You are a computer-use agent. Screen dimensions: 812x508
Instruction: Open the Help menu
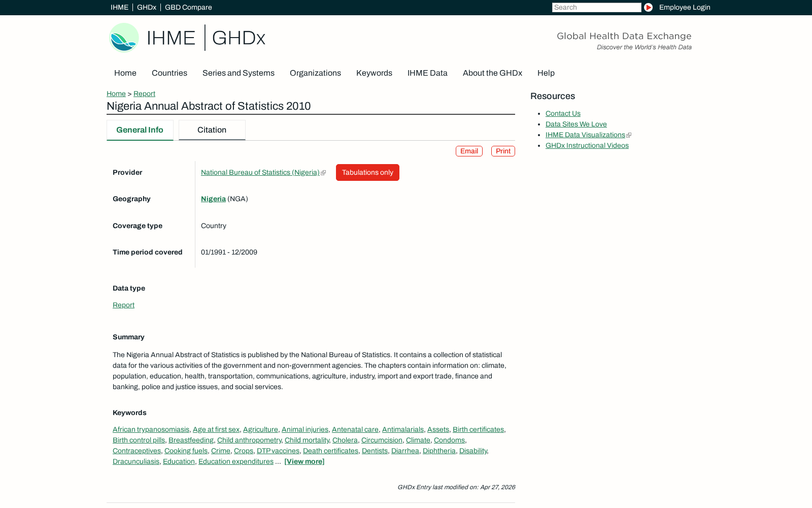[546, 73]
